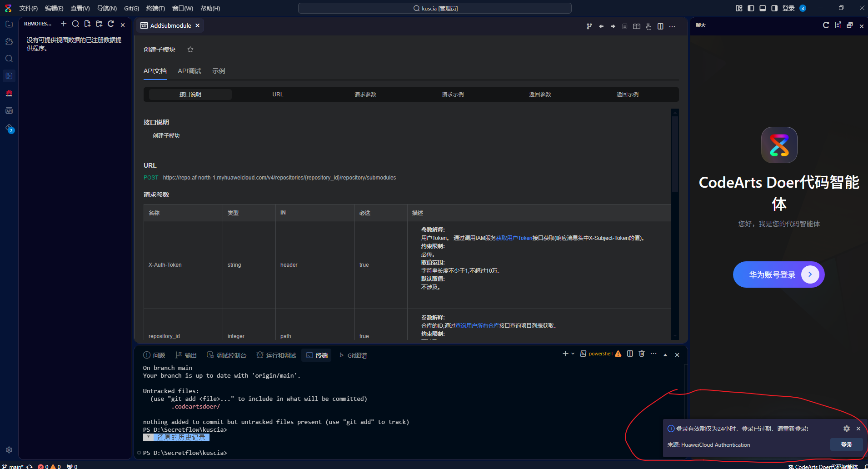Click 登录 in the expired-login notification
This screenshot has height=469, width=868.
pyautogui.click(x=846, y=444)
